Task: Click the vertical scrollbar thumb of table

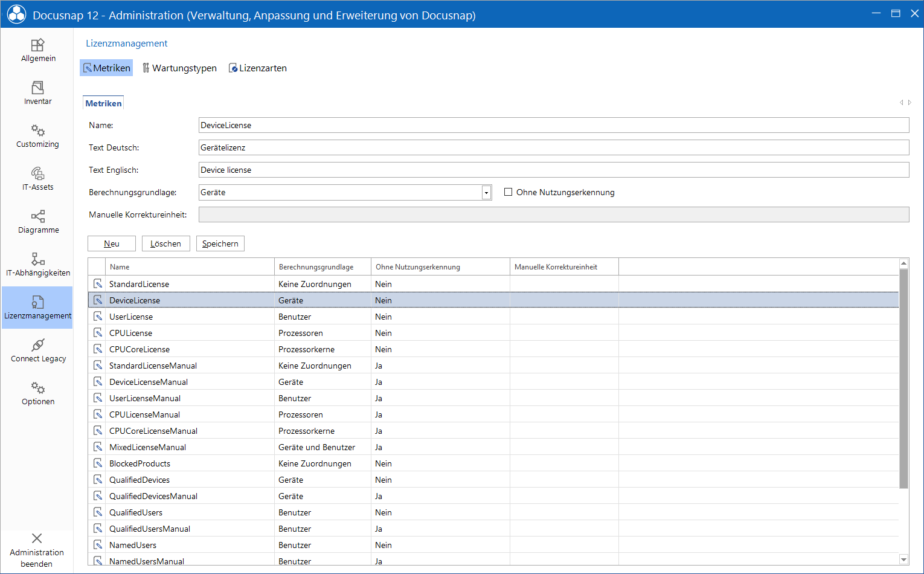Action: (904, 378)
